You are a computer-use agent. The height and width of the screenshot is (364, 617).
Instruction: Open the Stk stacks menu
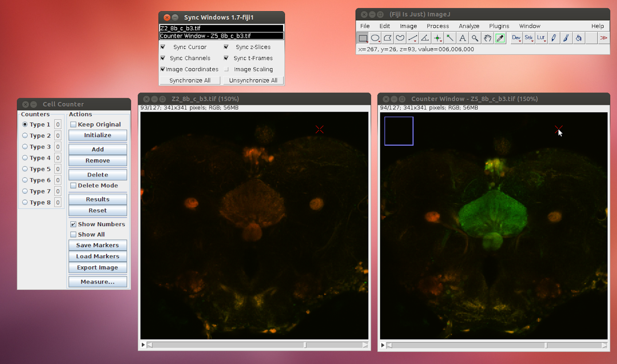[529, 38]
